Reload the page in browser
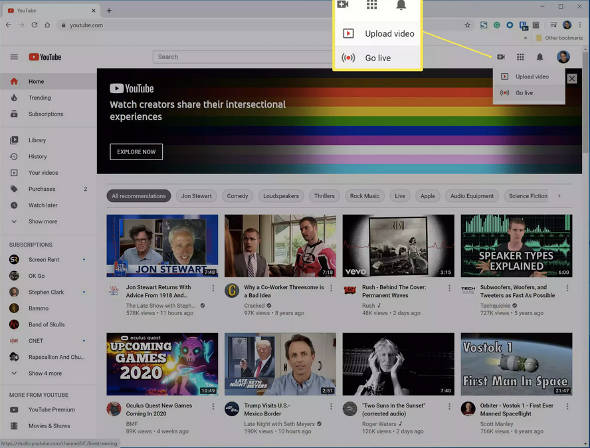This screenshot has height=448, width=590. [34, 25]
